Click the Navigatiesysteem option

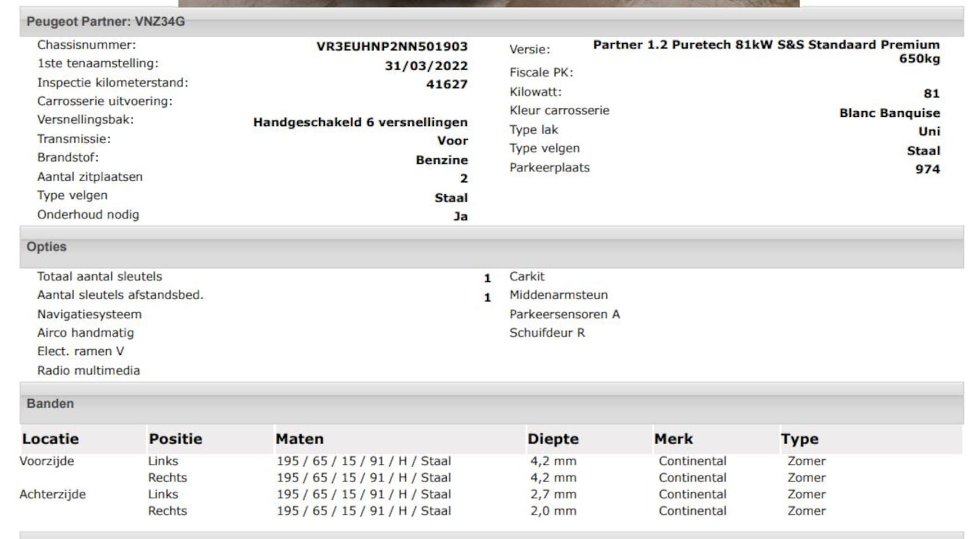click(89, 314)
